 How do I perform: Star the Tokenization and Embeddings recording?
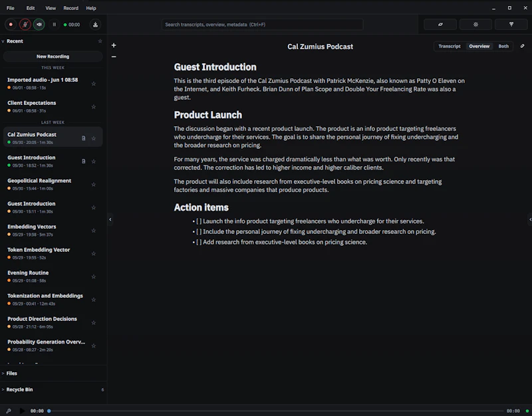(94, 300)
